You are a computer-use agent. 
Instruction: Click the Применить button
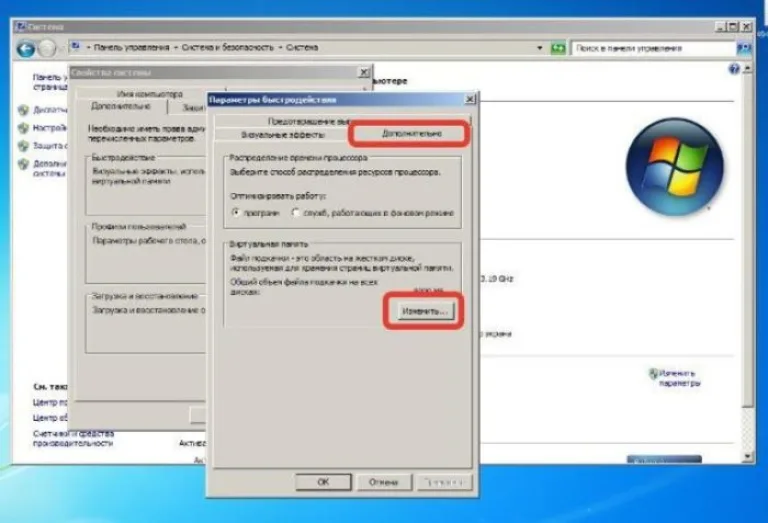(444, 482)
